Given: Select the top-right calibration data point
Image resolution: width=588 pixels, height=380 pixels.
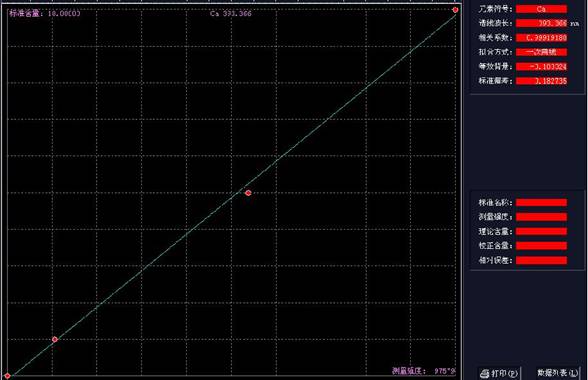Looking at the screenshot, I should [455, 10].
